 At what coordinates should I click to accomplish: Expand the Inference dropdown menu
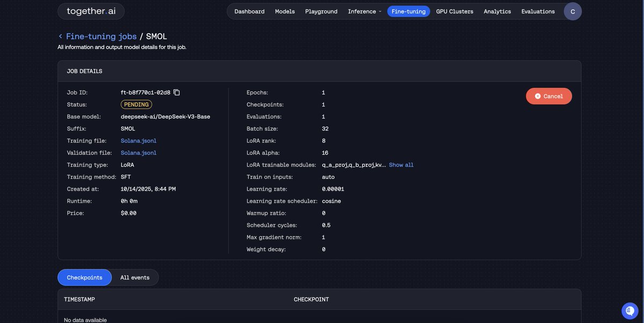pyautogui.click(x=364, y=11)
